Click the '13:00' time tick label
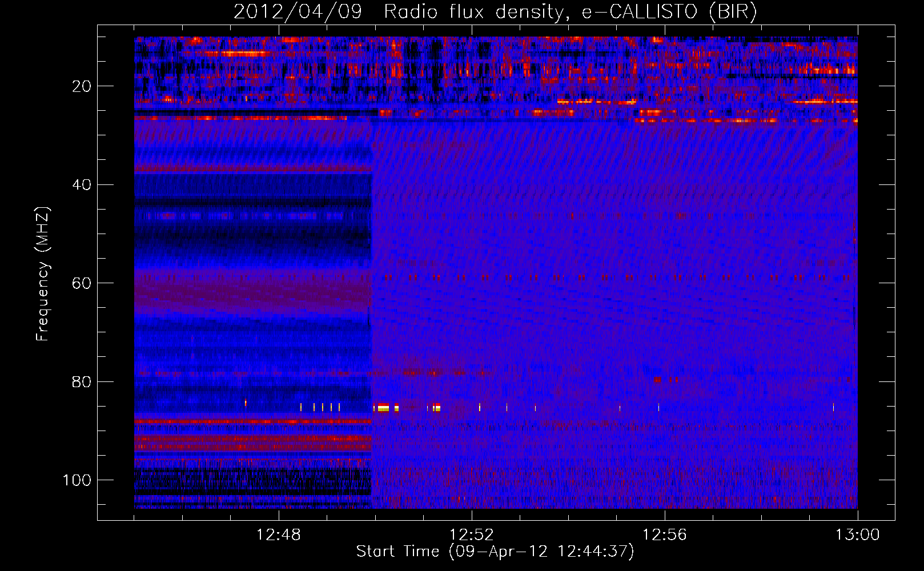Viewport: 924px width, 571px height. point(858,535)
